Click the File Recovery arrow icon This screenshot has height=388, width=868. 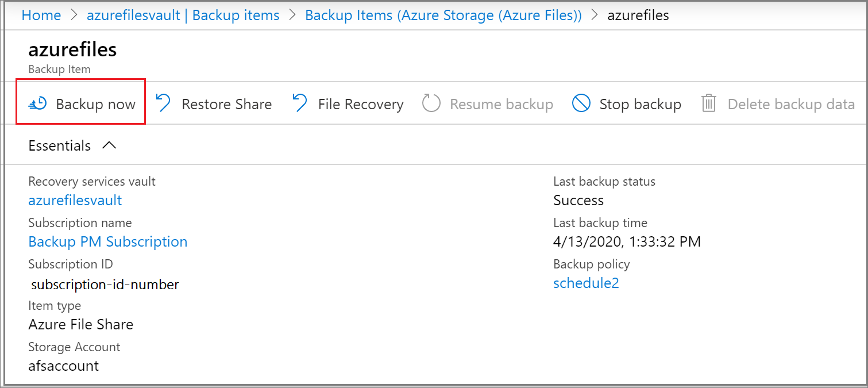pyautogui.click(x=300, y=103)
